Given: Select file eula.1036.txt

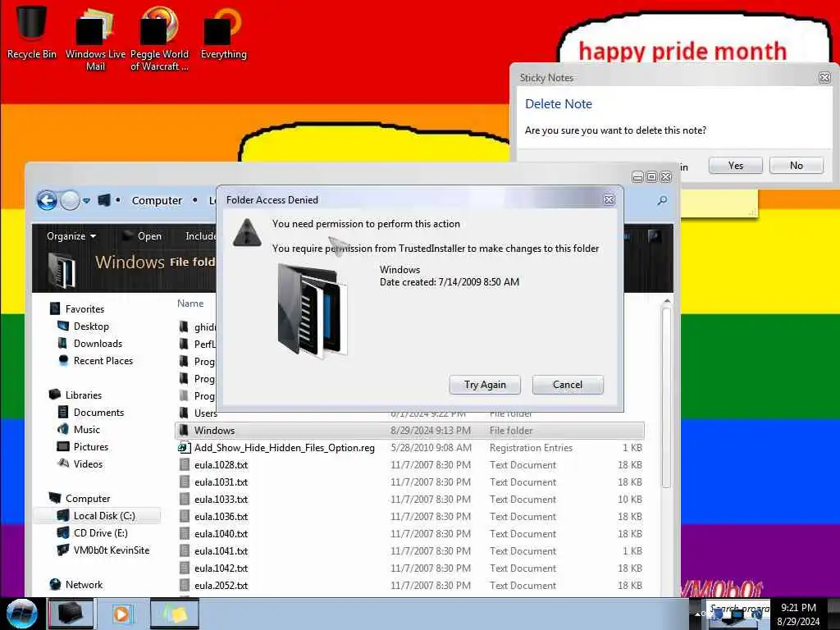Looking at the screenshot, I should (x=410, y=516).
